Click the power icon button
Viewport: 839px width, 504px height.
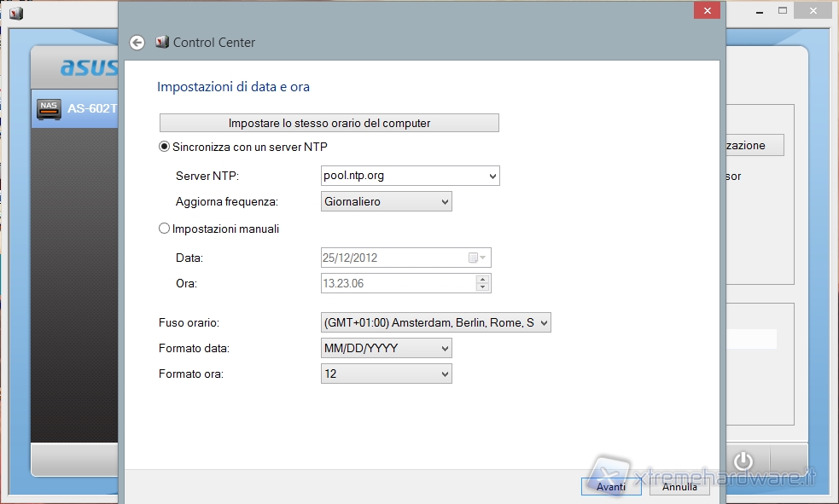click(x=743, y=461)
